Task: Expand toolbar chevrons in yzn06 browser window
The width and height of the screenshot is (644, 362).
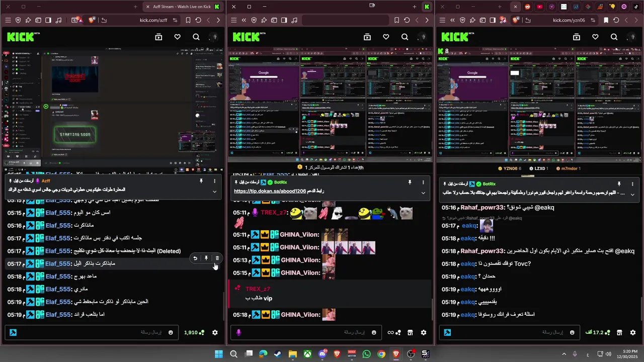Action: tap(452, 20)
